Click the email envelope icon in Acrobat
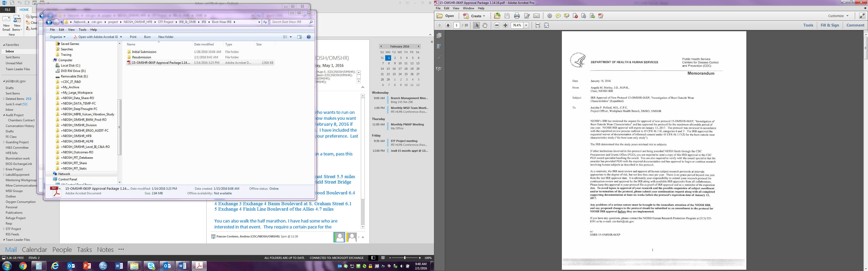This screenshot has height=271, width=868. pos(537,16)
